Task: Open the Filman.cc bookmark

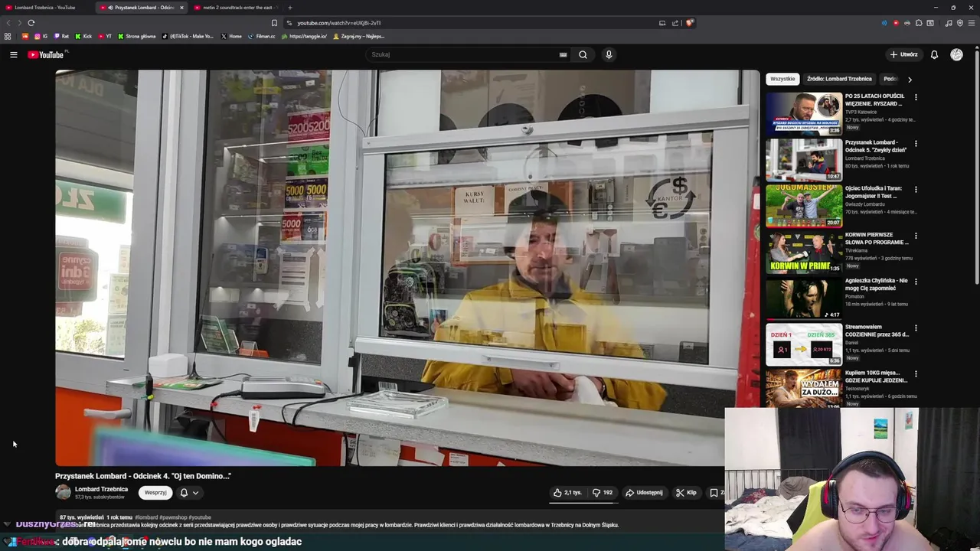Action: (x=262, y=36)
